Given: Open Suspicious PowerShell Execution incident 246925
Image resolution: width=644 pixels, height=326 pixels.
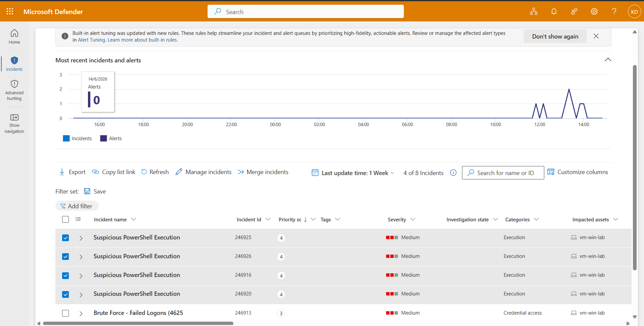Looking at the screenshot, I should (x=137, y=237).
